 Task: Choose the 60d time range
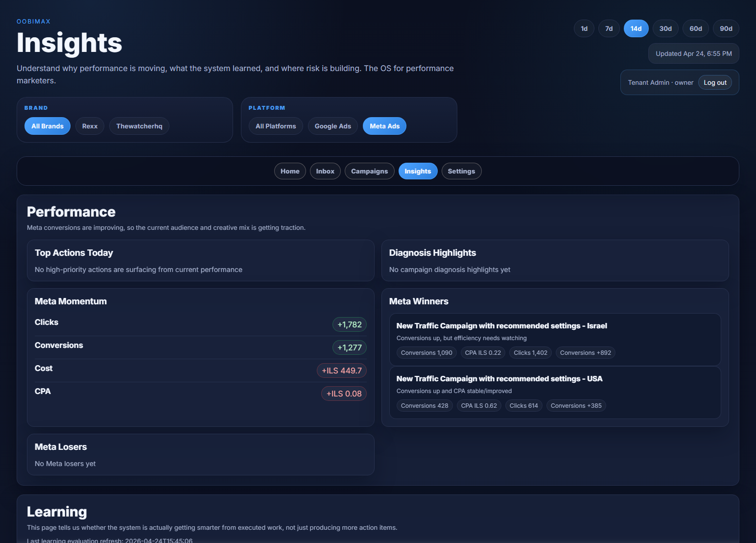(x=695, y=28)
